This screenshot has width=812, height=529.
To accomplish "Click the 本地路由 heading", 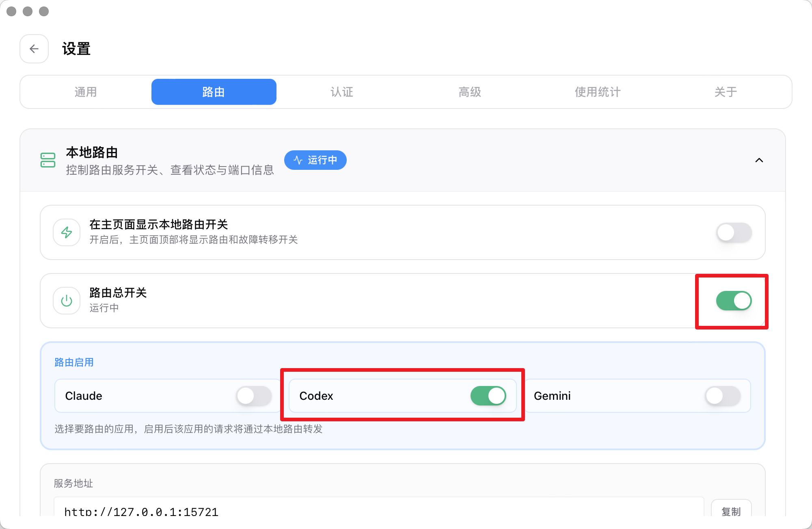I will point(92,152).
